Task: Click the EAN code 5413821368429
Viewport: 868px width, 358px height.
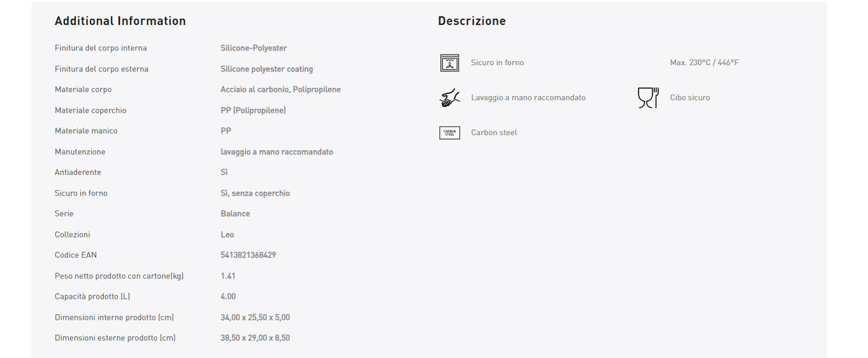Action: 248,255
